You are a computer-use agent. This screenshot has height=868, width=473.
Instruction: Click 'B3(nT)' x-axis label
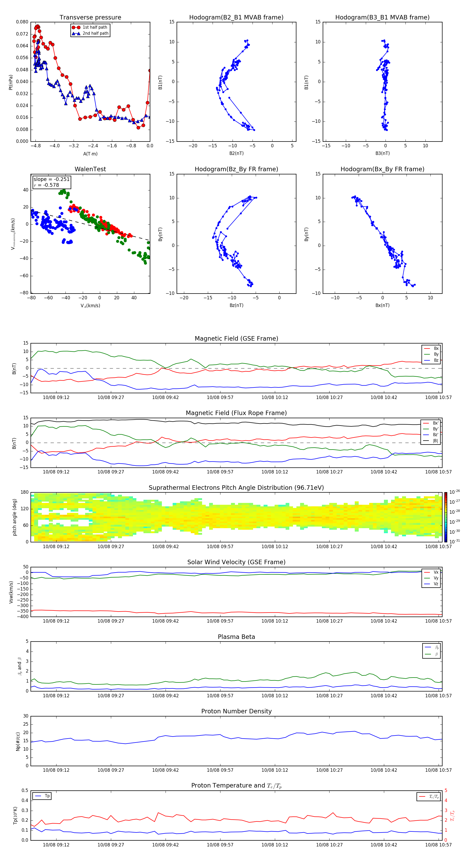[x=382, y=153]
